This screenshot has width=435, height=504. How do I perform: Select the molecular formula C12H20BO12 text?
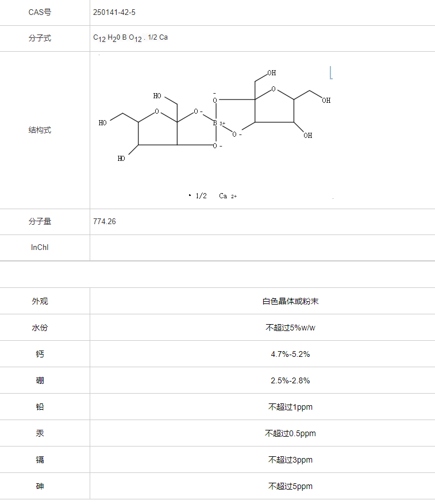click(130, 38)
